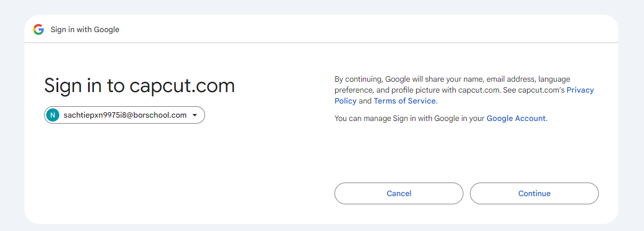Click the divider line below the header
Image resolution: width=644 pixels, height=231 pixels.
321,42
